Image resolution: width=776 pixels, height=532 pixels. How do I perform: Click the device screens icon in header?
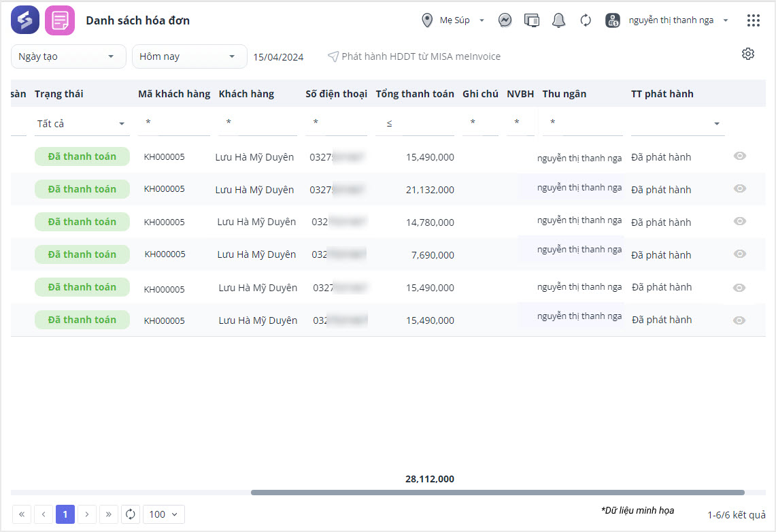tap(532, 20)
